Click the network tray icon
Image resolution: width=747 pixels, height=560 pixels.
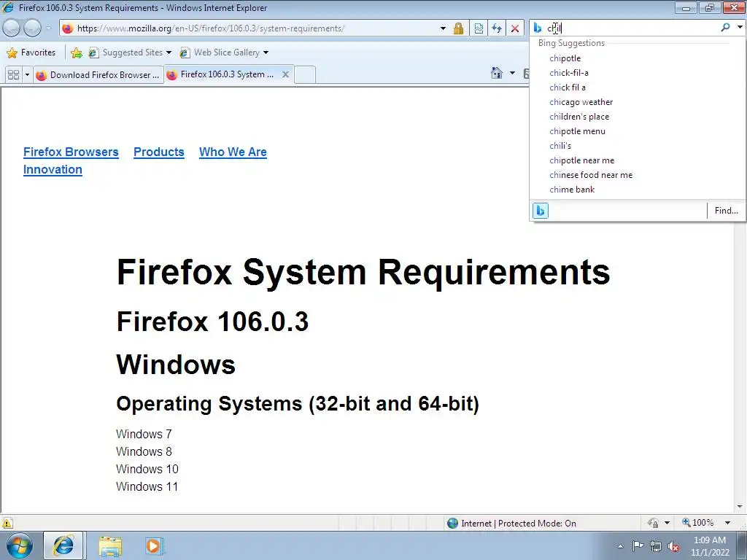click(x=656, y=546)
